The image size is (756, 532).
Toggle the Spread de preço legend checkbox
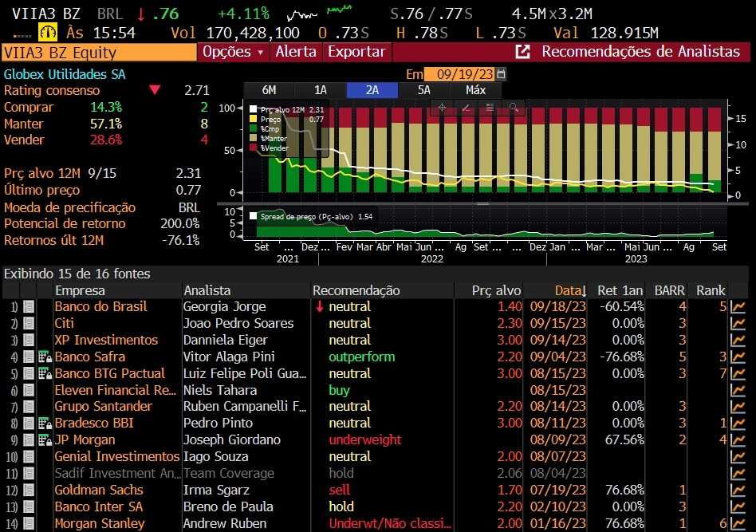click(253, 217)
